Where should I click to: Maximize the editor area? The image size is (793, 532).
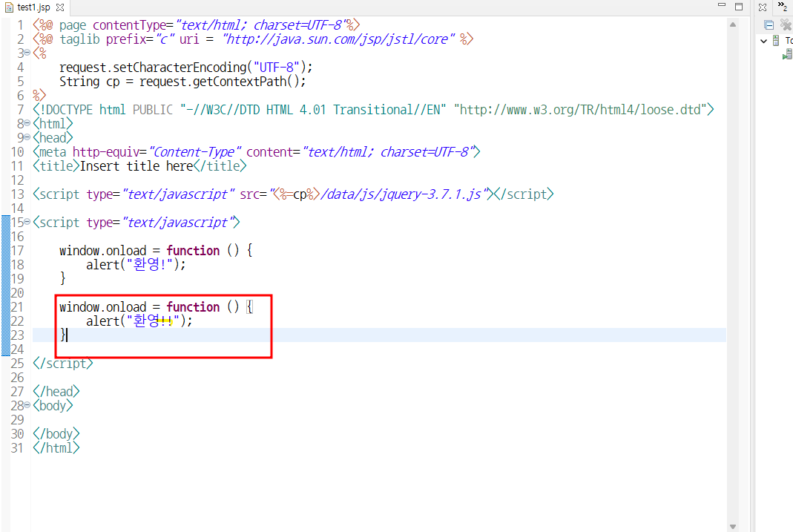coord(738,7)
